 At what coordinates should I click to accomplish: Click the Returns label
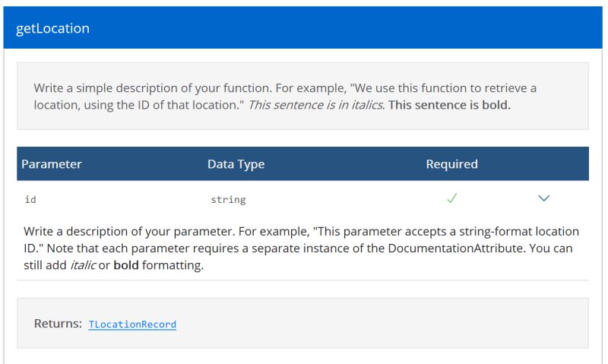pos(58,324)
